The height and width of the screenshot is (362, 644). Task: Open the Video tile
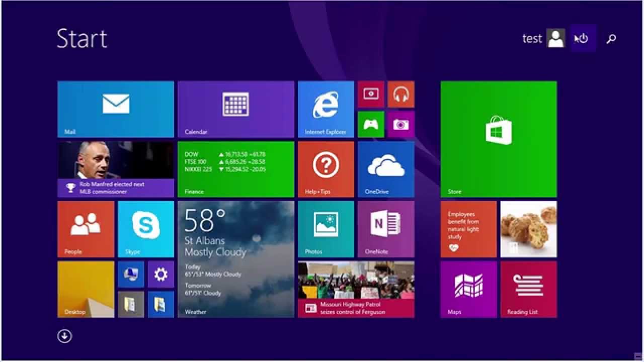click(371, 94)
